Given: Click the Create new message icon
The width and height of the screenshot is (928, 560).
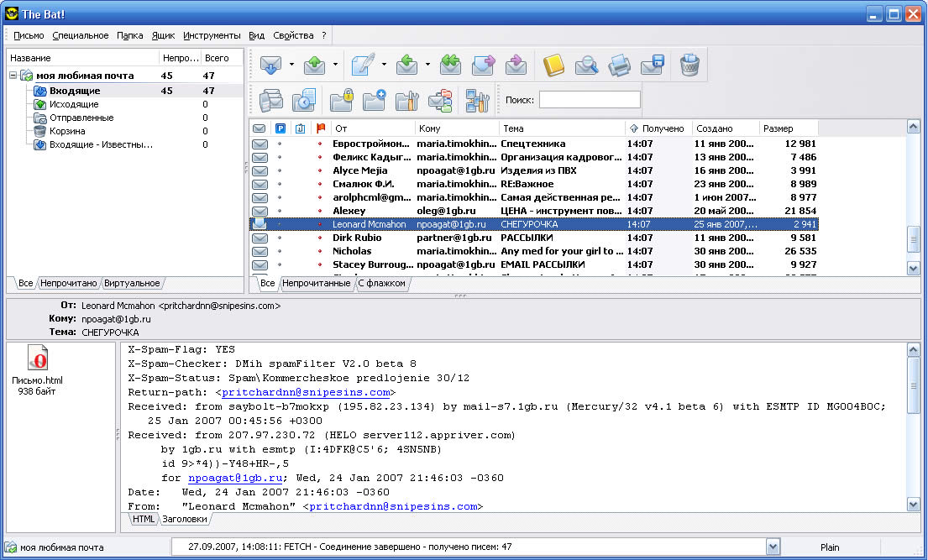Looking at the screenshot, I should (362, 65).
